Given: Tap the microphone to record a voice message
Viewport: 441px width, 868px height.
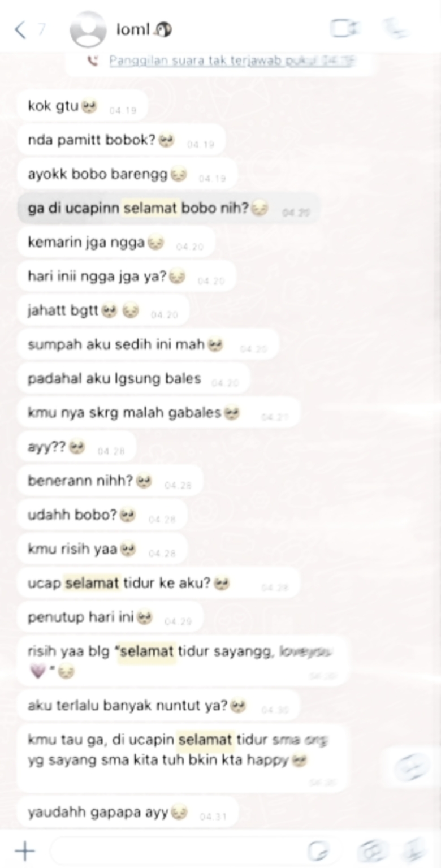Looking at the screenshot, I should pyautogui.click(x=414, y=850).
